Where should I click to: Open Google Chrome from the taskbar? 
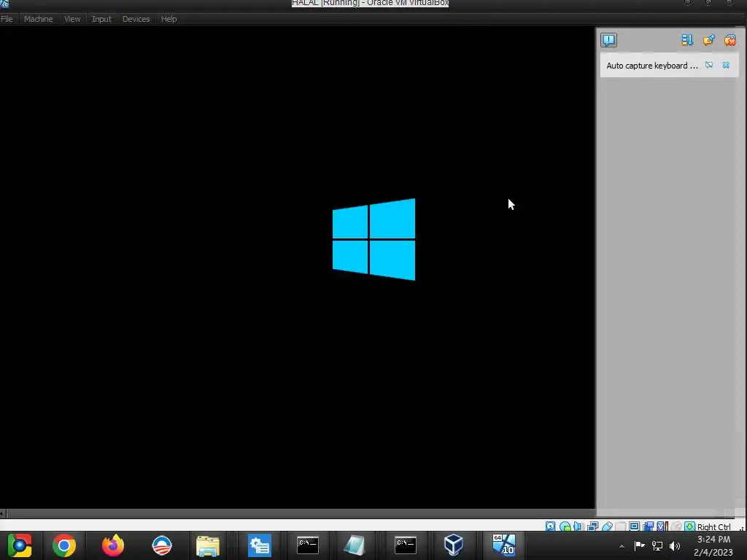(64, 545)
